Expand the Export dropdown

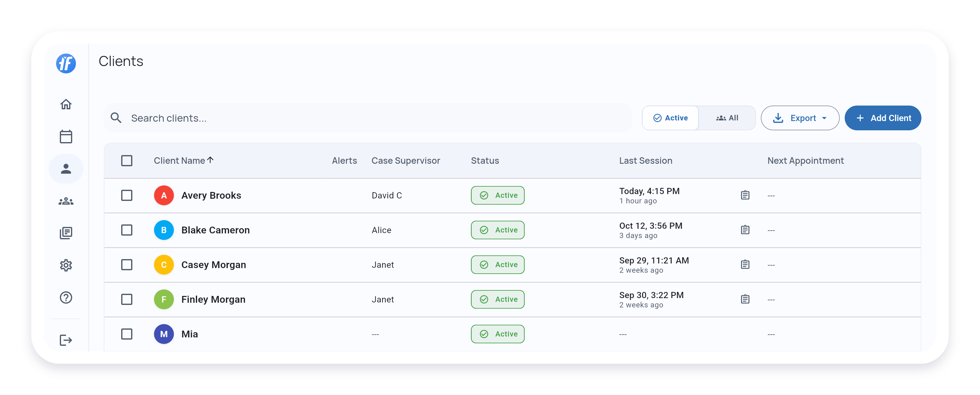(800, 118)
